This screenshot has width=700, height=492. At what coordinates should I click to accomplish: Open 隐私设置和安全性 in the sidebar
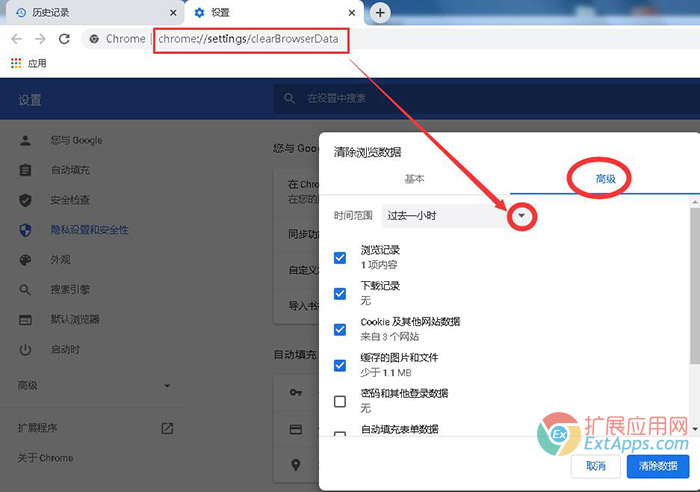(89, 230)
